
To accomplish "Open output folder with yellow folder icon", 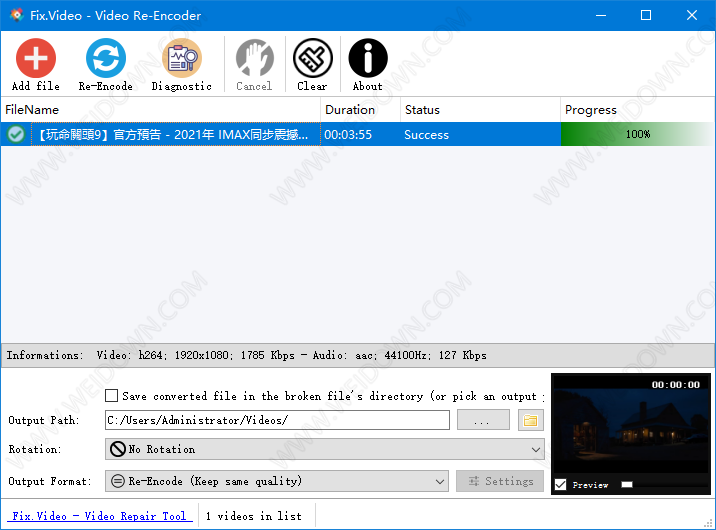I will (x=531, y=420).
